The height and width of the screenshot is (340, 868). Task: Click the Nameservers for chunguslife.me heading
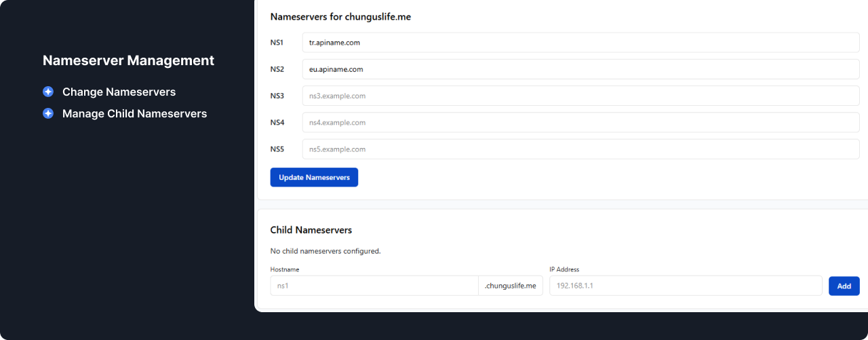[340, 17]
